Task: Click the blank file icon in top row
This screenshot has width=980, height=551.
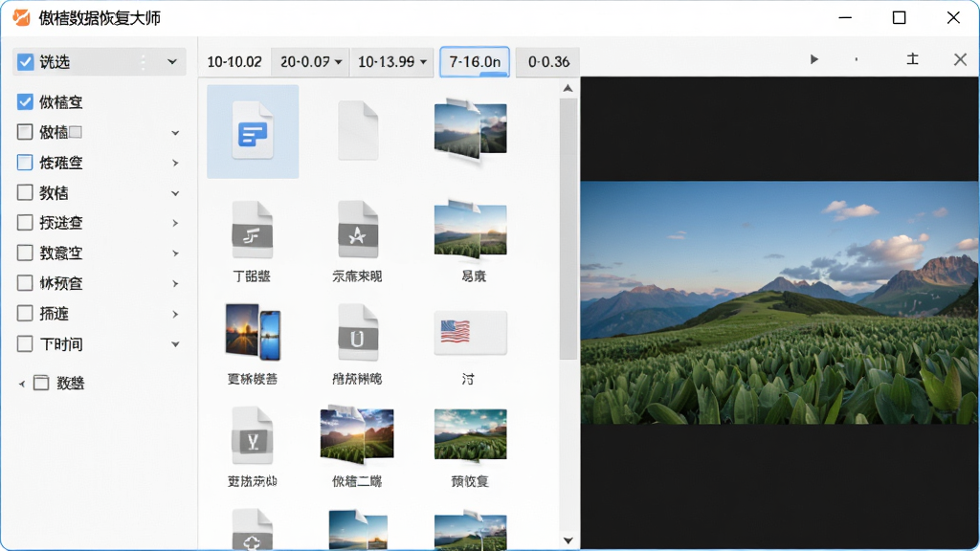Action: click(x=358, y=130)
